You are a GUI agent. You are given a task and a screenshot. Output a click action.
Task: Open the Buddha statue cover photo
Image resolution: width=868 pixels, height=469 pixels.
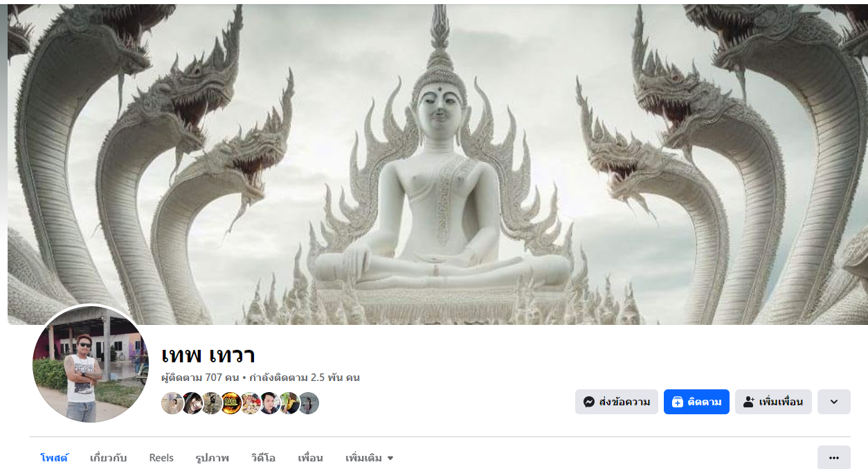[437, 164]
